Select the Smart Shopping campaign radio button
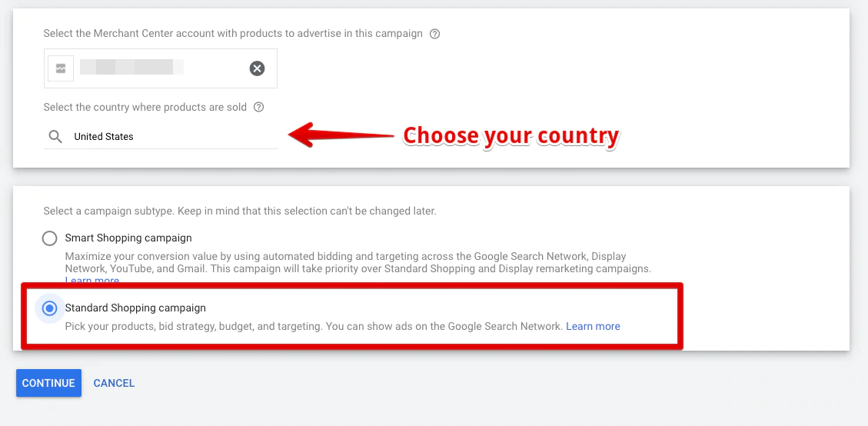The width and height of the screenshot is (868, 426). click(x=50, y=238)
